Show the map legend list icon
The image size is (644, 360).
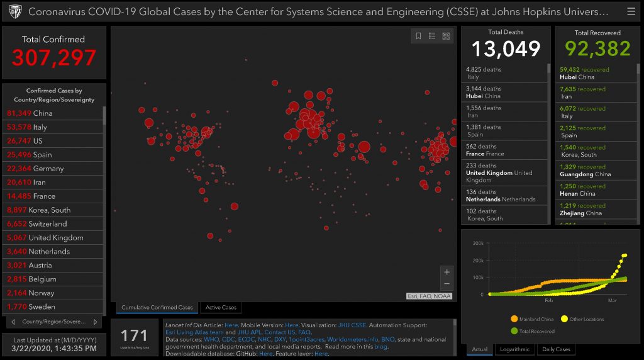[x=432, y=36]
